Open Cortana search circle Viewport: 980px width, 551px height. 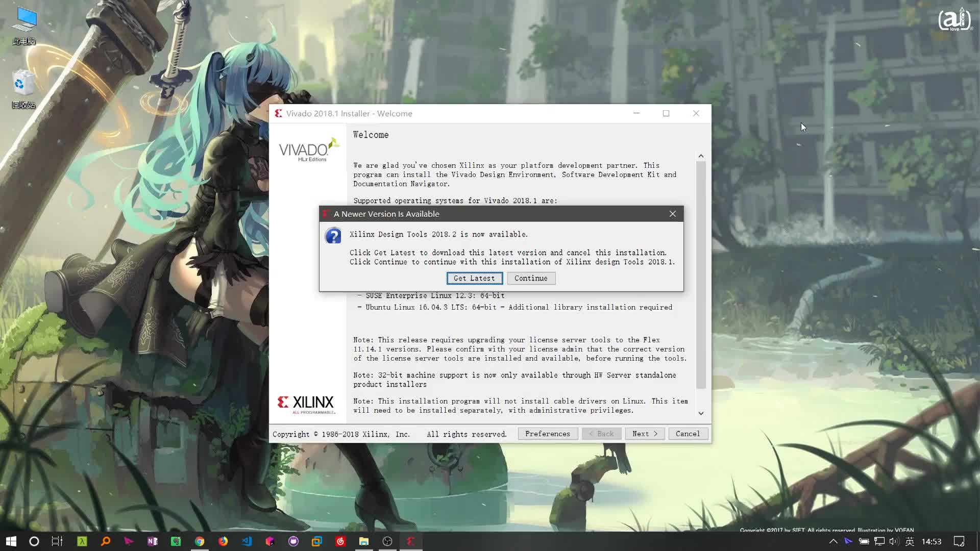tap(34, 541)
